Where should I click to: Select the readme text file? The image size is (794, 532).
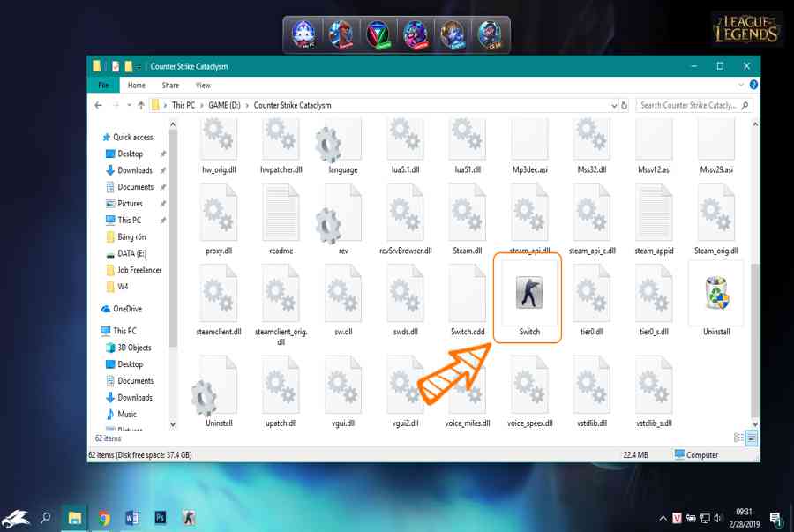[281, 219]
